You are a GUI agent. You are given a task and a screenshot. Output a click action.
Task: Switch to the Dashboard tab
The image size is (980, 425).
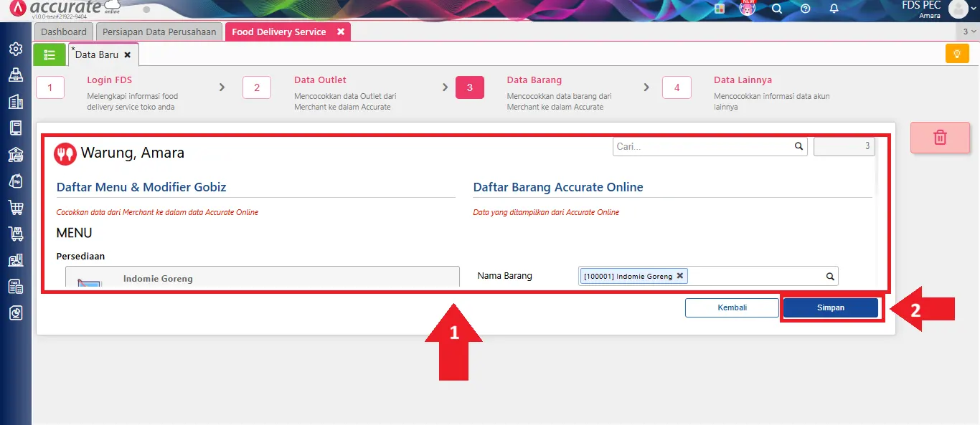64,32
